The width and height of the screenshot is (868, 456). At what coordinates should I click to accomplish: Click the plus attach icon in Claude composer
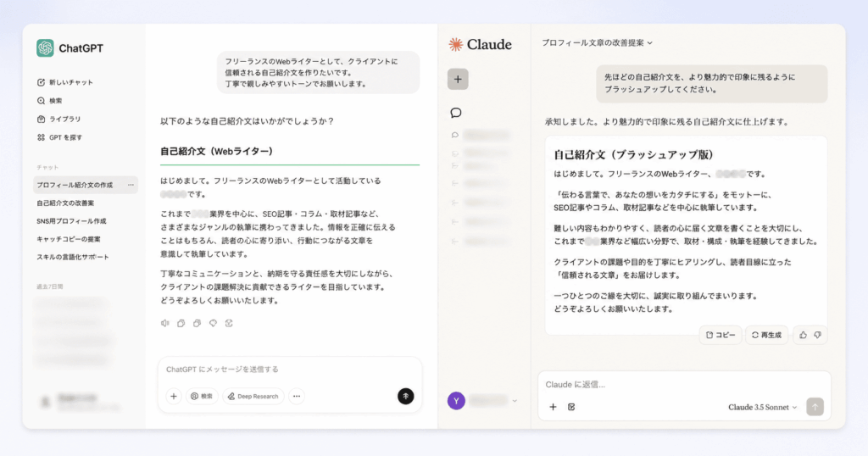(553, 407)
